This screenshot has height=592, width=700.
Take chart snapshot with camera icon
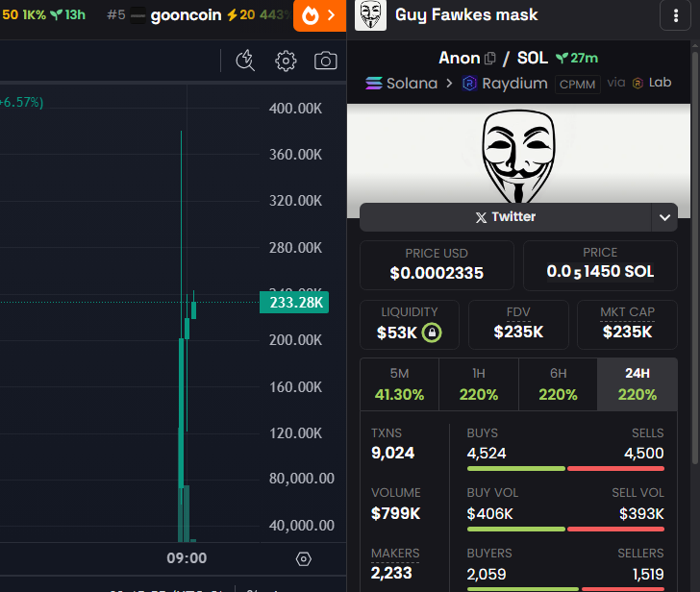[x=325, y=61]
